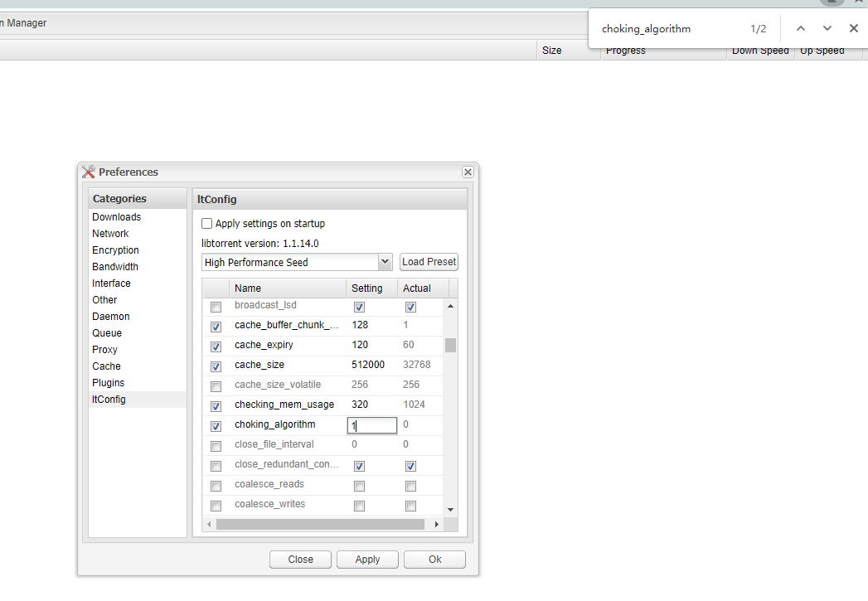Screen dimensions: 868x601
Task: Sort by Name column header
Action: point(288,288)
